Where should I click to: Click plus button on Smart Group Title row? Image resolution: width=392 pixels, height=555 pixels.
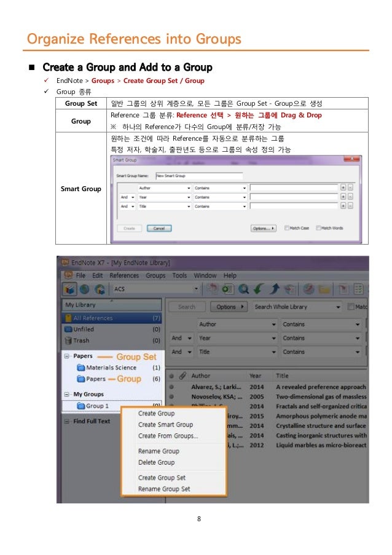[x=343, y=206]
